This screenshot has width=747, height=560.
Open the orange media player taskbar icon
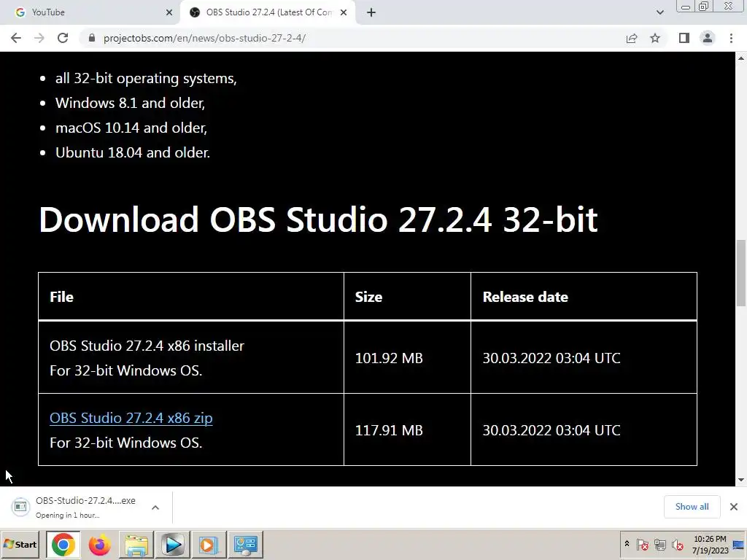tap(209, 544)
